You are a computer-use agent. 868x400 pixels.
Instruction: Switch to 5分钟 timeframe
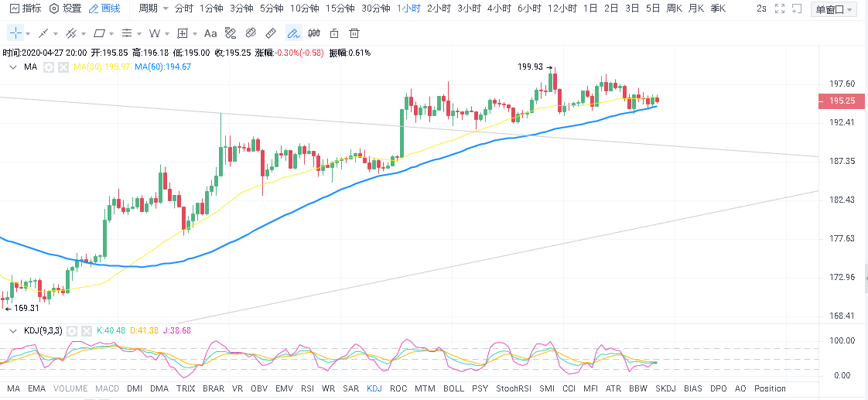pos(272,9)
